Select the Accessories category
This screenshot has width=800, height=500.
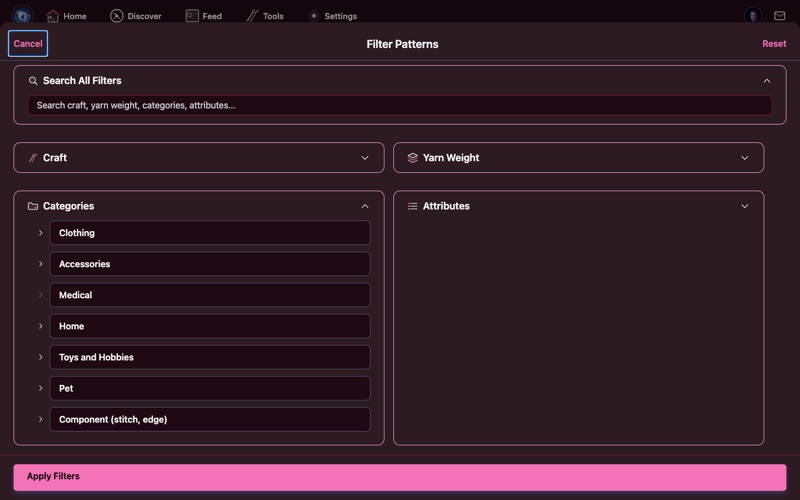click(210, 264)
